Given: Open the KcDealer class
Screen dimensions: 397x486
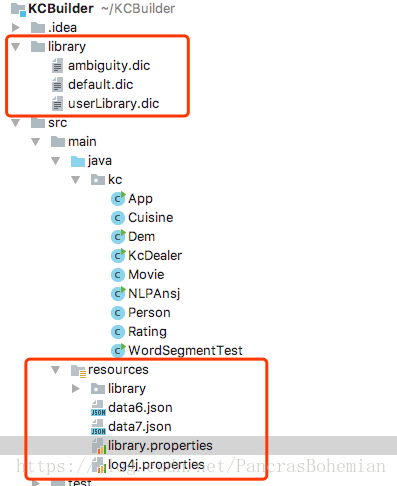Looking at the screenshot, I should click(155, 256).
